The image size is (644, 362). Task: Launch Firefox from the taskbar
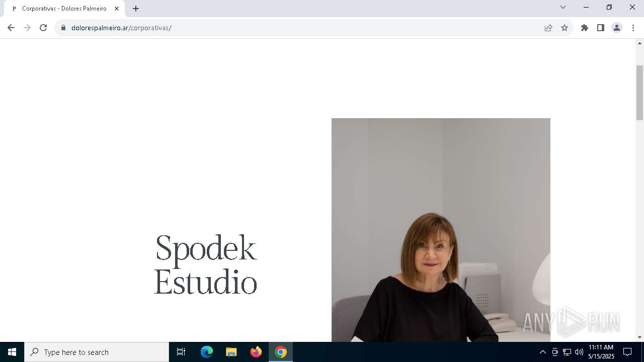tap(256, 352)
